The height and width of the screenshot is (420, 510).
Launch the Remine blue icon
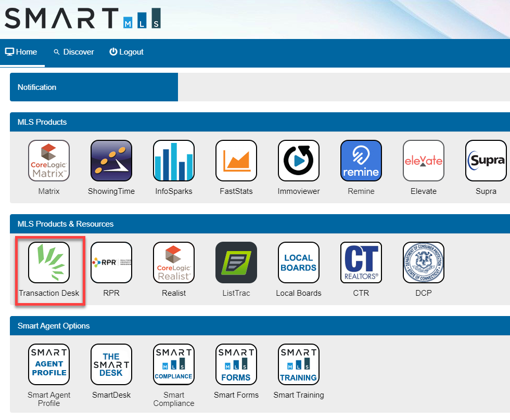click(361, 161)
